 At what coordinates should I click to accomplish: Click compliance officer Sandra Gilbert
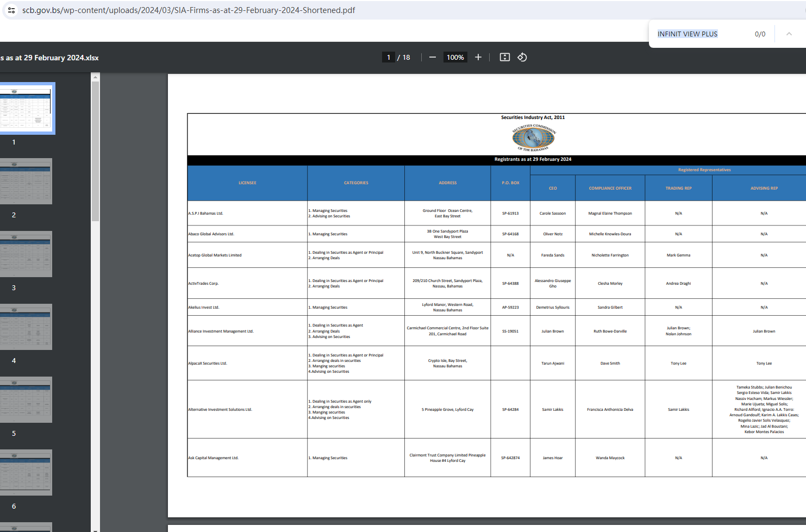pos(610,308)
